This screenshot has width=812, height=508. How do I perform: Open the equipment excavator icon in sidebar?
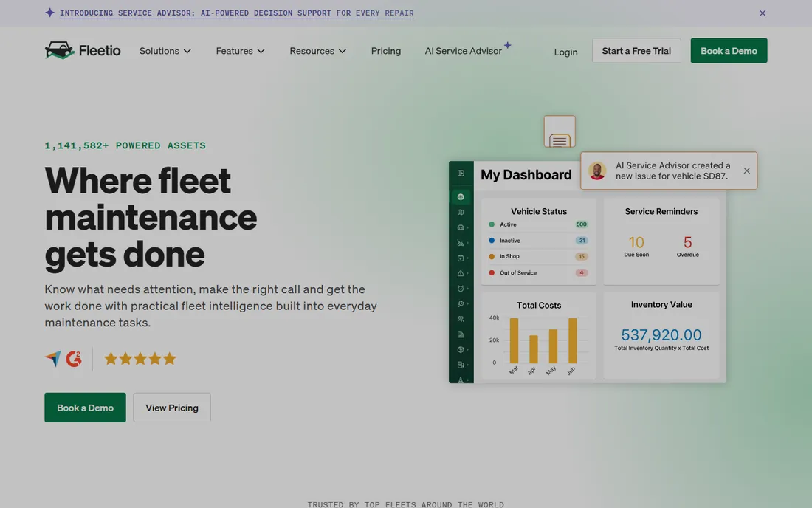point(461,243)
